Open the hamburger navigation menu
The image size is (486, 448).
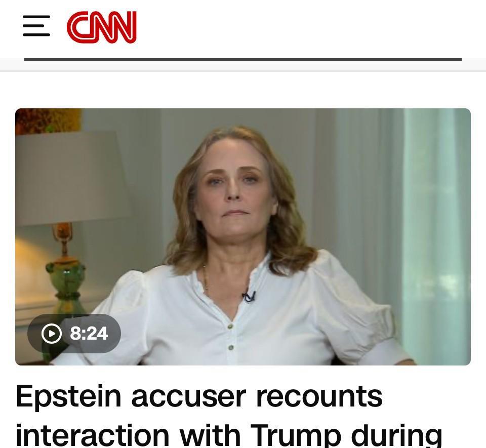point(36,26)
